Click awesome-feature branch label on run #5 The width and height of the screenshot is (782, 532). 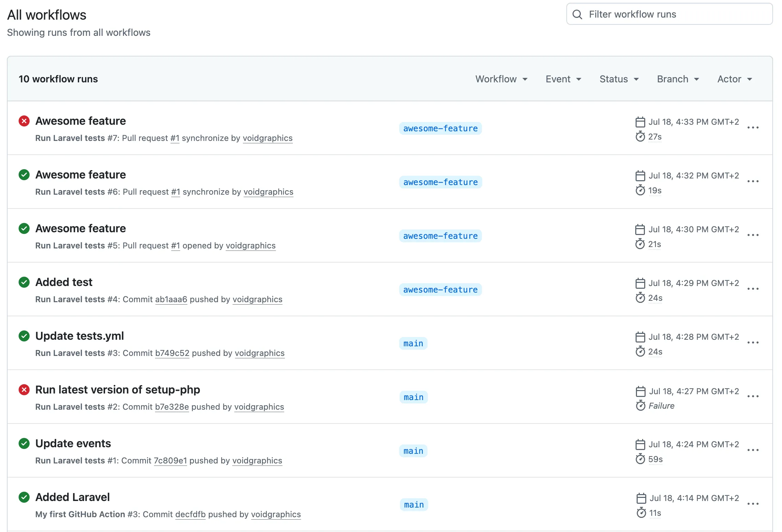pyautogui.click(x=441, y=236)
